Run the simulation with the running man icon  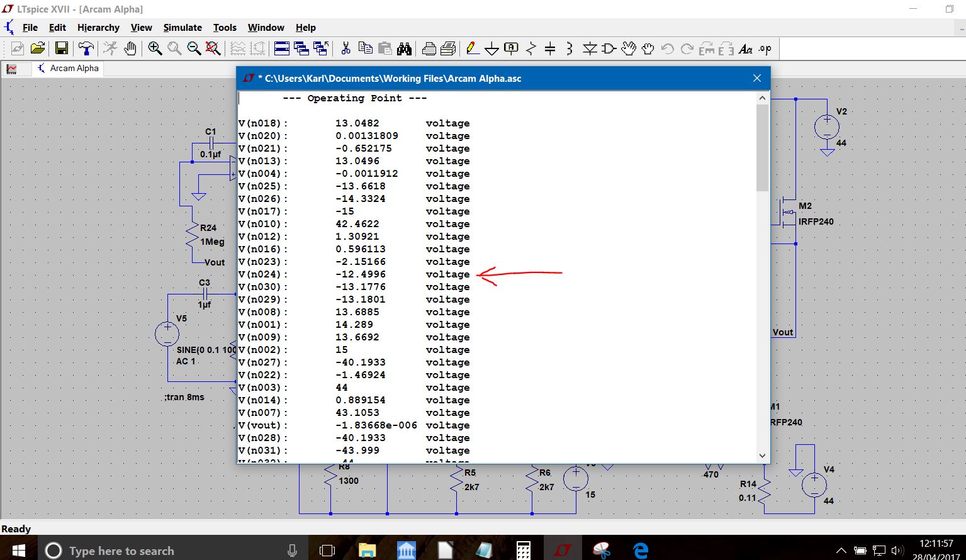[111, 48]
